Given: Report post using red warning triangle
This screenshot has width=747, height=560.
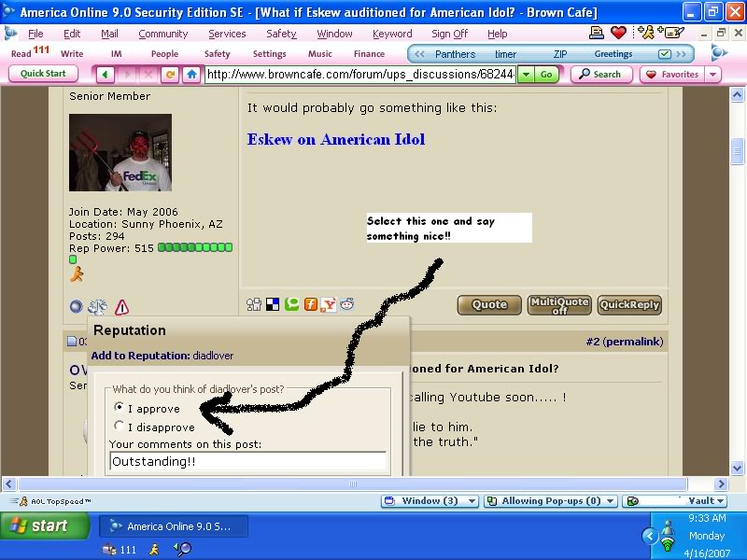Looking at the screenshot, I should point(122,307).
